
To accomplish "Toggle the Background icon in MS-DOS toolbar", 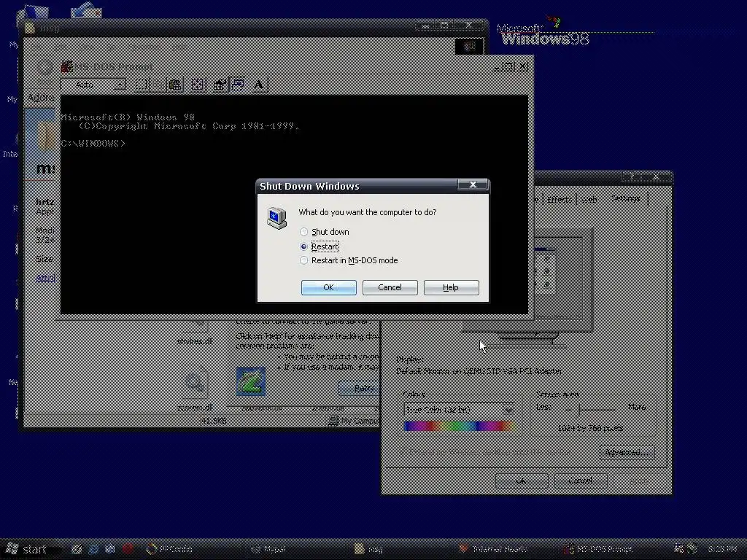I will tap(237, 85).
